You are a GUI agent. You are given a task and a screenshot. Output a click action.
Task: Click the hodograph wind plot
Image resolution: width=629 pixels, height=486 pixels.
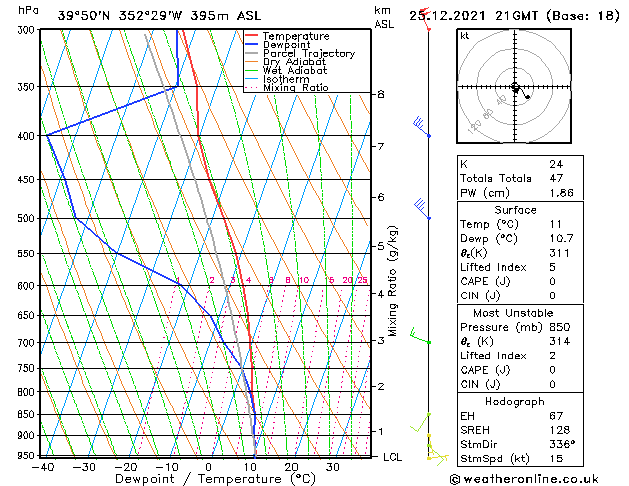tap(514, 86)
